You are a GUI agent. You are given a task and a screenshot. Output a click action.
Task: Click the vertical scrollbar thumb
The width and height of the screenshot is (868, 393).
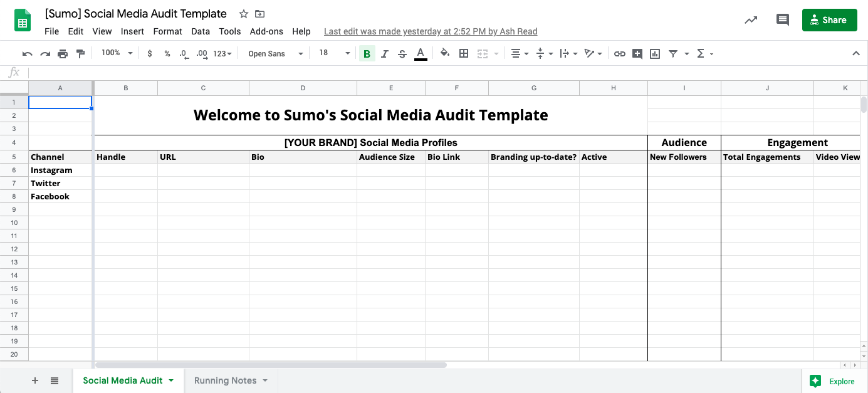[x=864, y=104]
